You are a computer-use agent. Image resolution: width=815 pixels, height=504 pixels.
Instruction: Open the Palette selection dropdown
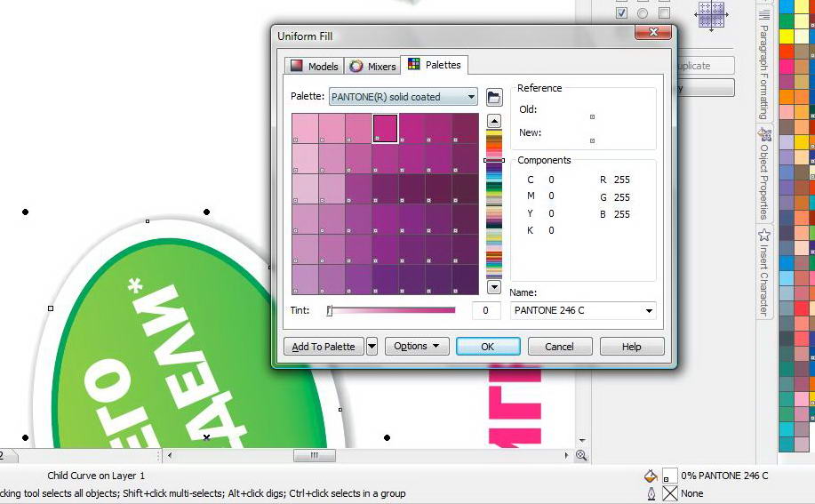coord(404,97)
